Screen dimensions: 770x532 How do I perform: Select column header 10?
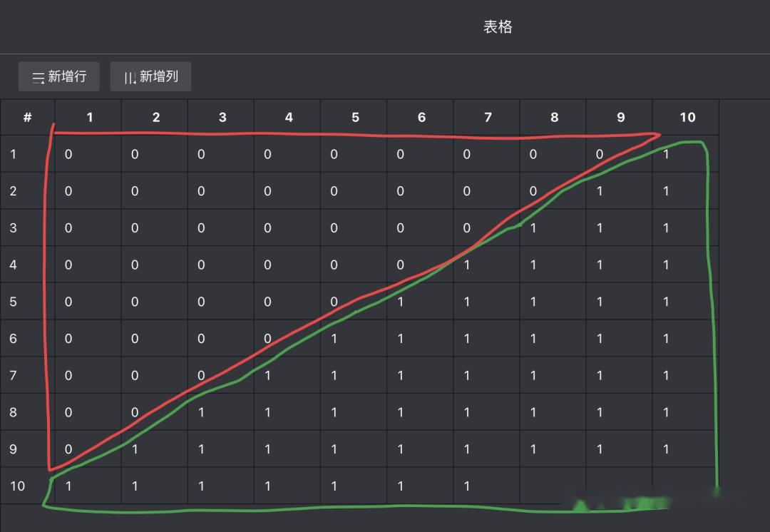pyautogui.click(x=687, y=117)
